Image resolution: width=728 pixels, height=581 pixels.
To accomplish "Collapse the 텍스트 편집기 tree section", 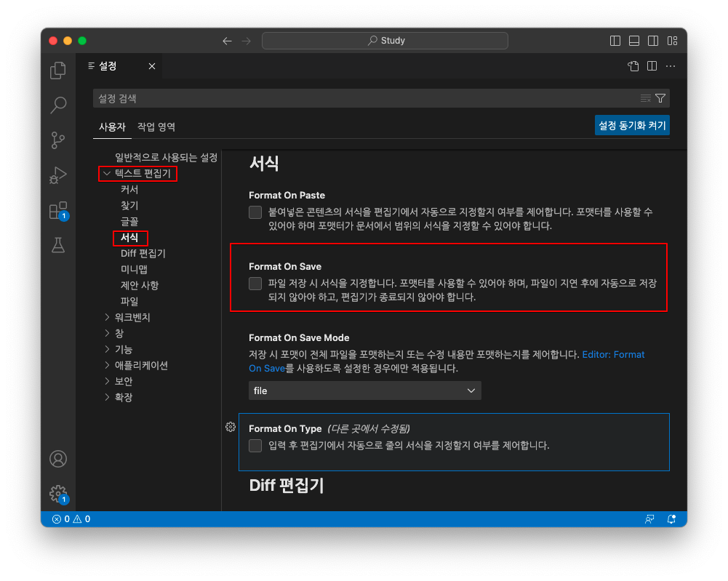I will pyautogui.click(x=107, y=174).
